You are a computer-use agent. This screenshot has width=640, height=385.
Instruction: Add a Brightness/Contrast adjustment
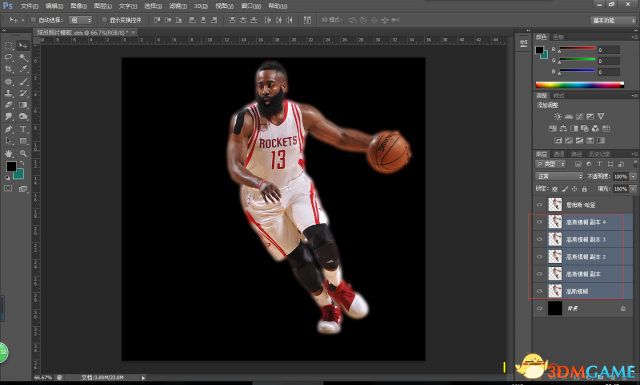point(558,117)
